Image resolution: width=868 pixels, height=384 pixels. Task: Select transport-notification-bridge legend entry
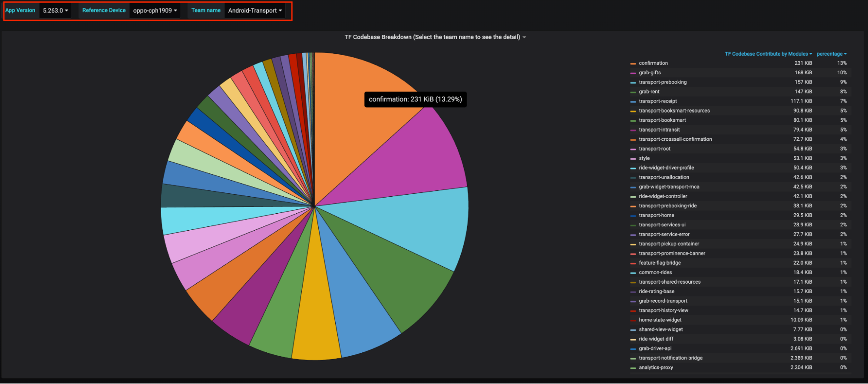[x=670, y=358]
